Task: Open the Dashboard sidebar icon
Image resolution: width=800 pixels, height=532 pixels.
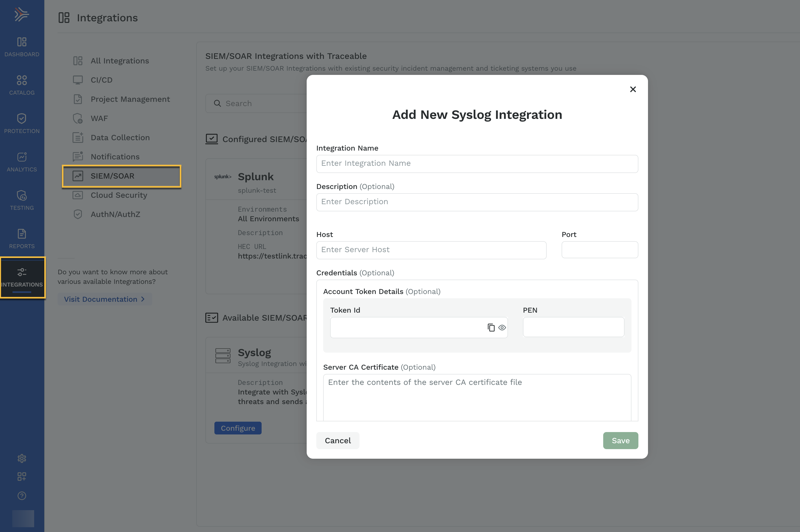Action: tap(22, 42)
